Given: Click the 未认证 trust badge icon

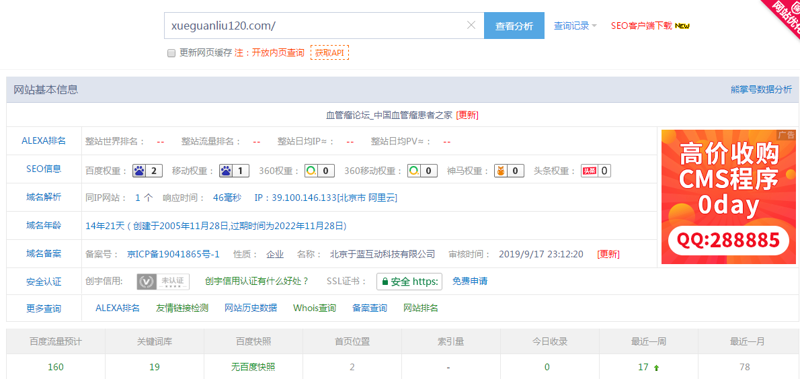Looking at the screenshot, I should pyautogui.click(x=163, y=281).
